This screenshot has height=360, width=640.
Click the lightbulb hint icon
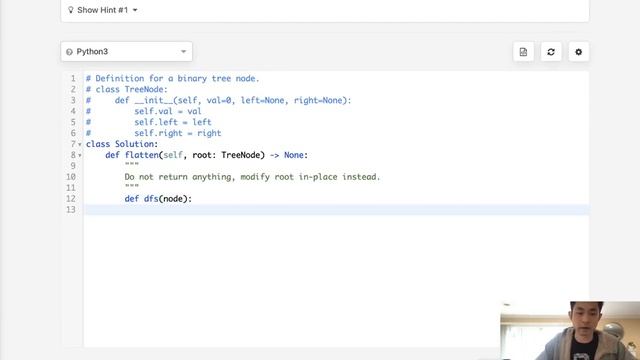[70, 10]
